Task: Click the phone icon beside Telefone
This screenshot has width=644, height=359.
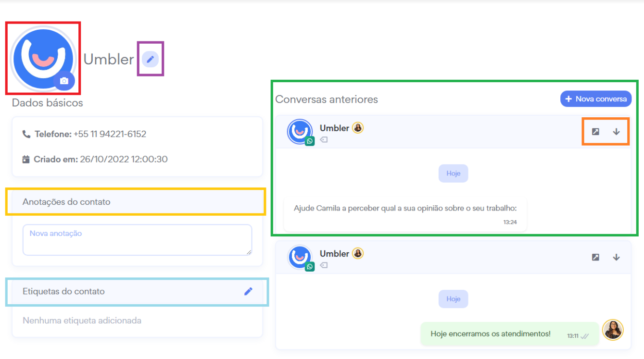Action: tap(26, 134)
